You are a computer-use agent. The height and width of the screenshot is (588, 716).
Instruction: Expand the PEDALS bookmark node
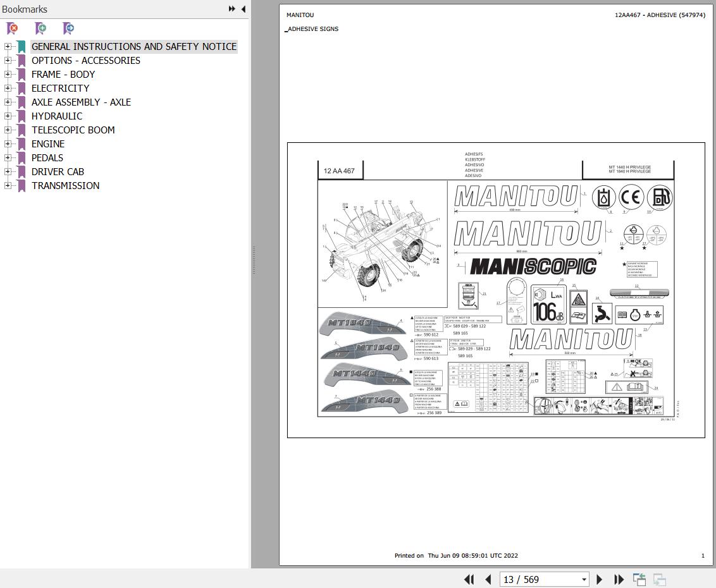pyautogui.click(x=8, y=158)
